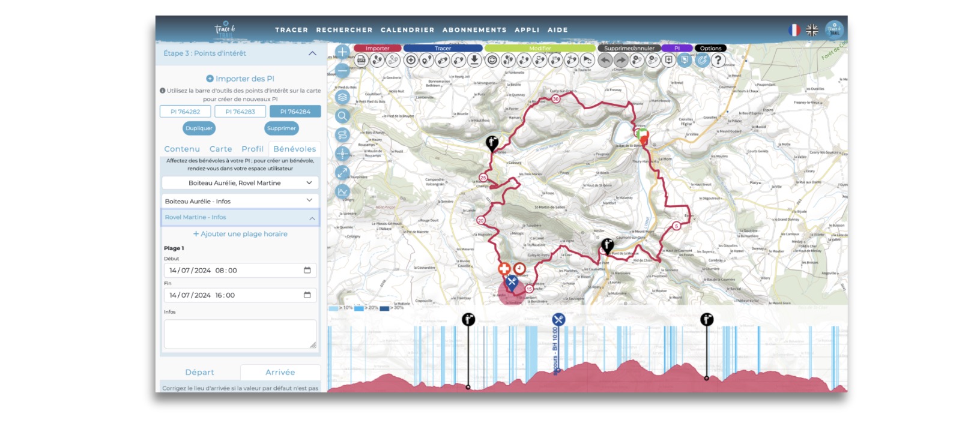
Task: Toggle the magnet snap-to-path option
Action: tap(702, 60)
